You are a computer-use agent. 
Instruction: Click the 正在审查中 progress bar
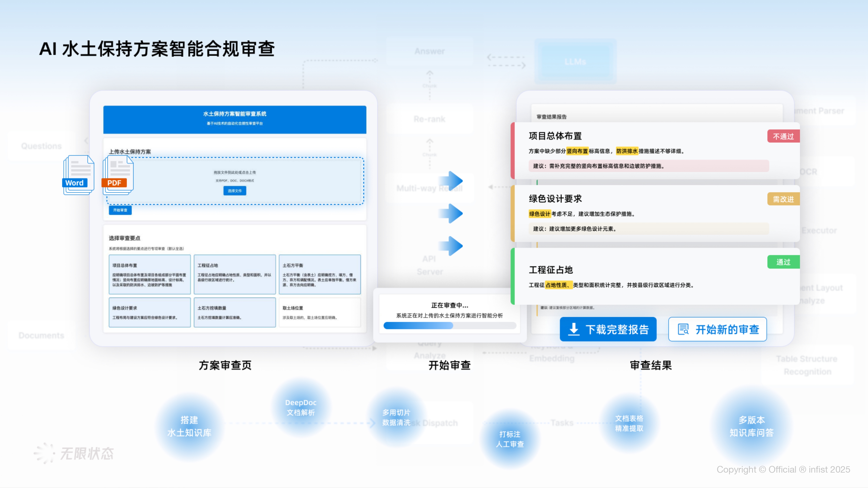(449, 325)
